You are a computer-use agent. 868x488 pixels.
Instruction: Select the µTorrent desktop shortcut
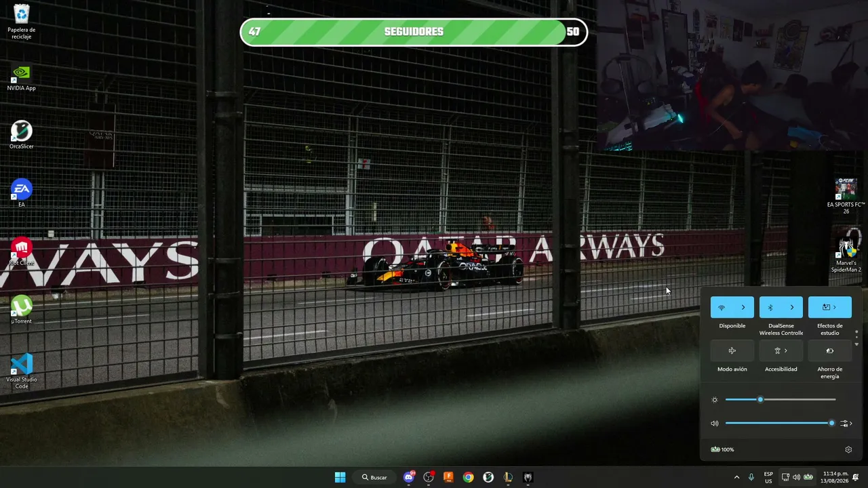point(22,310)
